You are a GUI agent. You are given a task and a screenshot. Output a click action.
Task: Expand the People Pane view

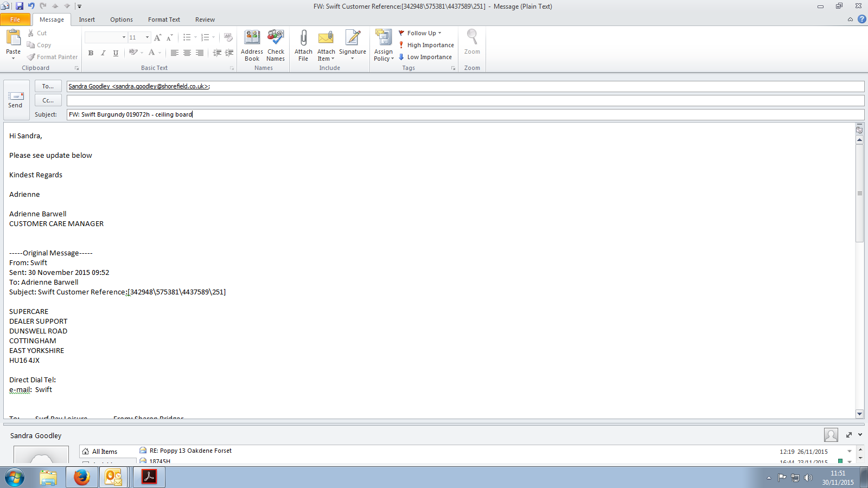pos(849,435)
